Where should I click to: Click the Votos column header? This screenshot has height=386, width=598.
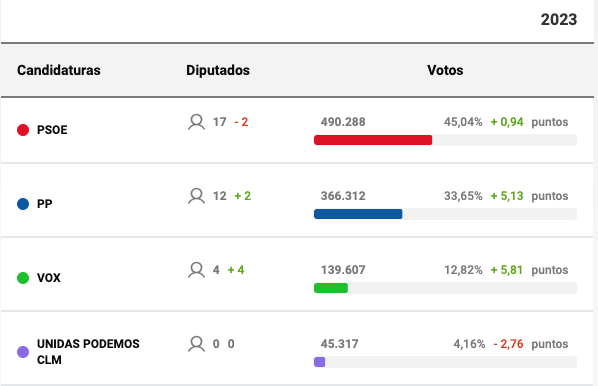click(x=445, y=70)
